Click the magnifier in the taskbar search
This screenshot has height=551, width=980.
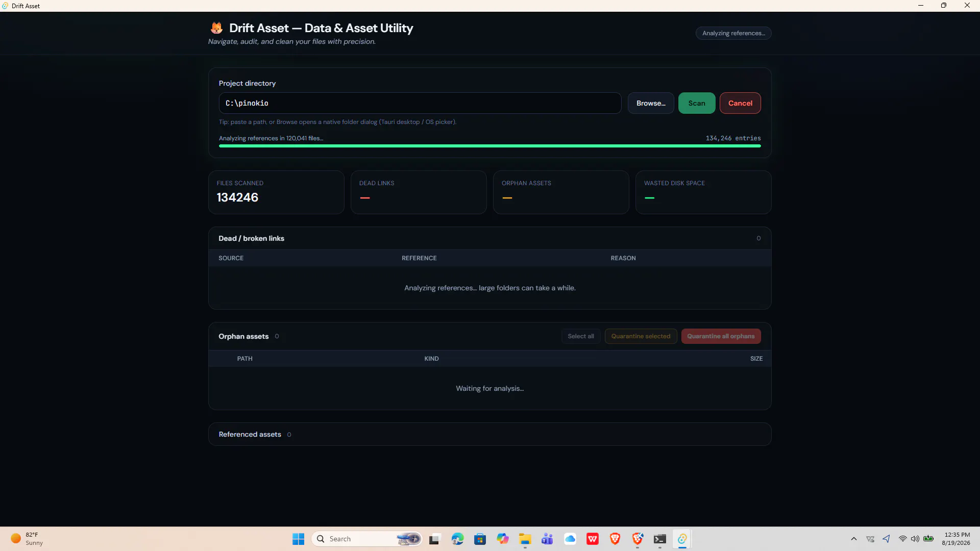pos(321,539)
